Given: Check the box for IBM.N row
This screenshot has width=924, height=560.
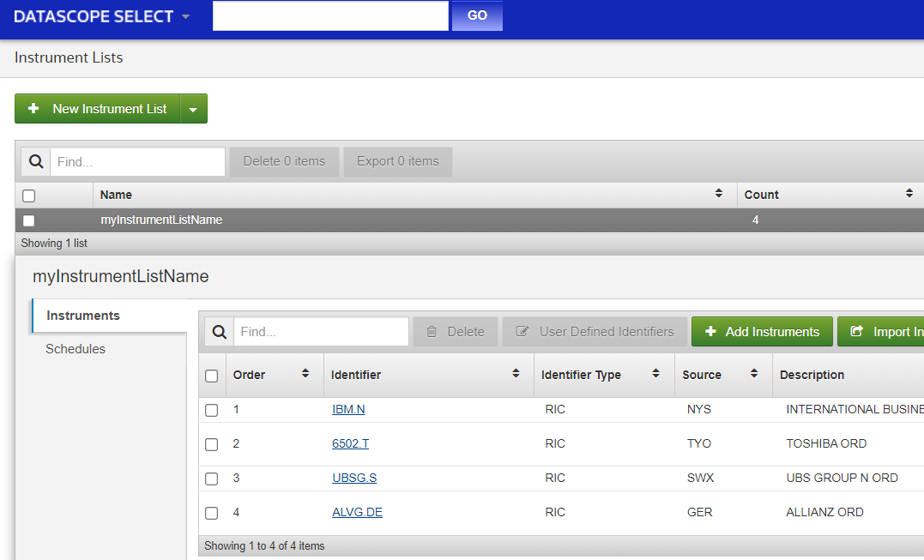Looking at the screenshot, I should tap(212, 410).
